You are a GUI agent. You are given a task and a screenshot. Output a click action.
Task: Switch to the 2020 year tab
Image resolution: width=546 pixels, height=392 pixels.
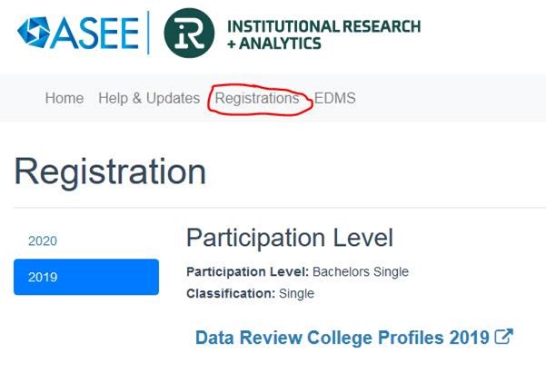coord(43,240)
